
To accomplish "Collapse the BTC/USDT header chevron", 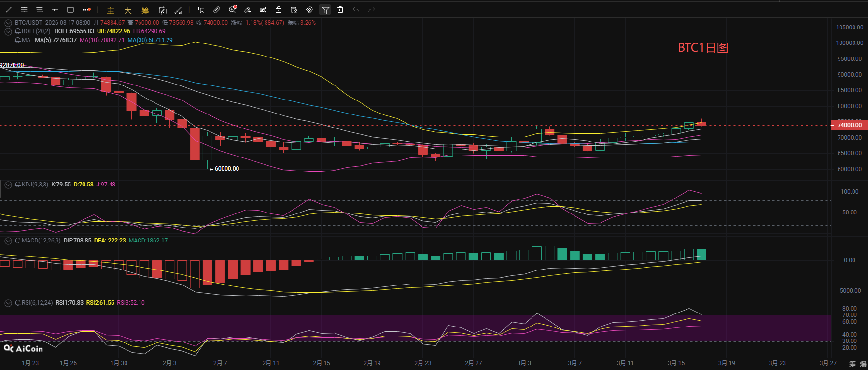I will (8, 23).
